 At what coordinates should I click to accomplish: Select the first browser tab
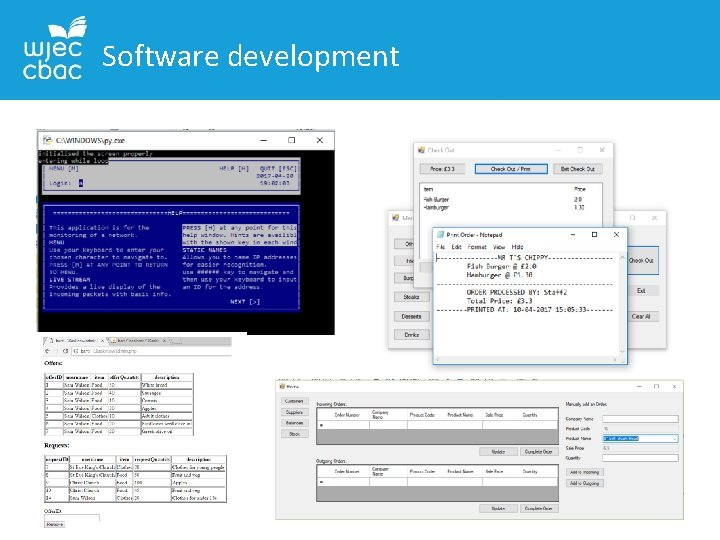75,341
